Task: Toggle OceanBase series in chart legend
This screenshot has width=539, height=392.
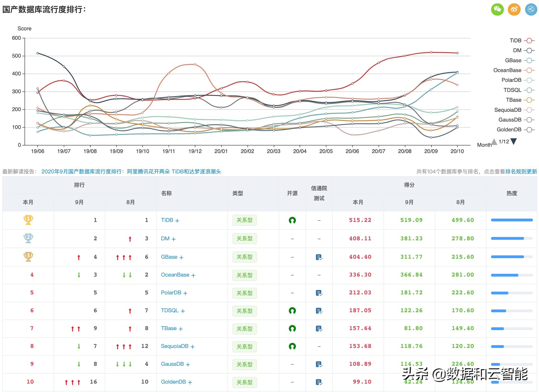Action: 514,70
